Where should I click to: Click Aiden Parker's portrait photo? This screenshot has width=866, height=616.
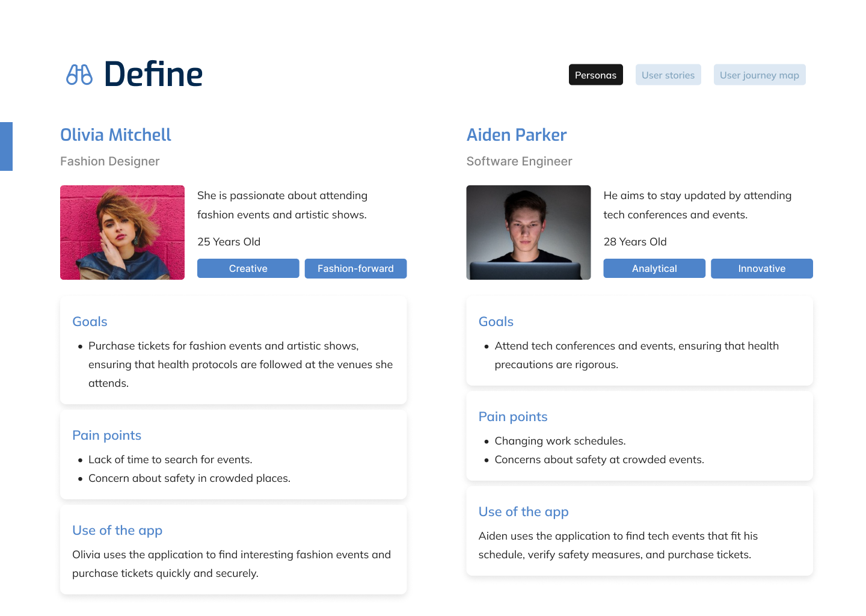coord(528,232)
